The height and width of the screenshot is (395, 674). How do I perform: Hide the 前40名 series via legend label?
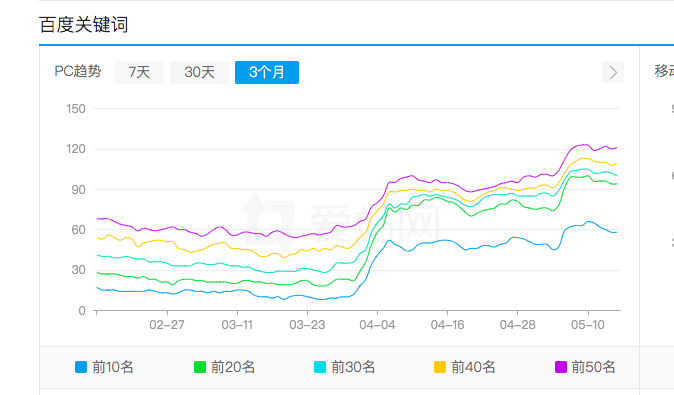(x=473, y=367)
